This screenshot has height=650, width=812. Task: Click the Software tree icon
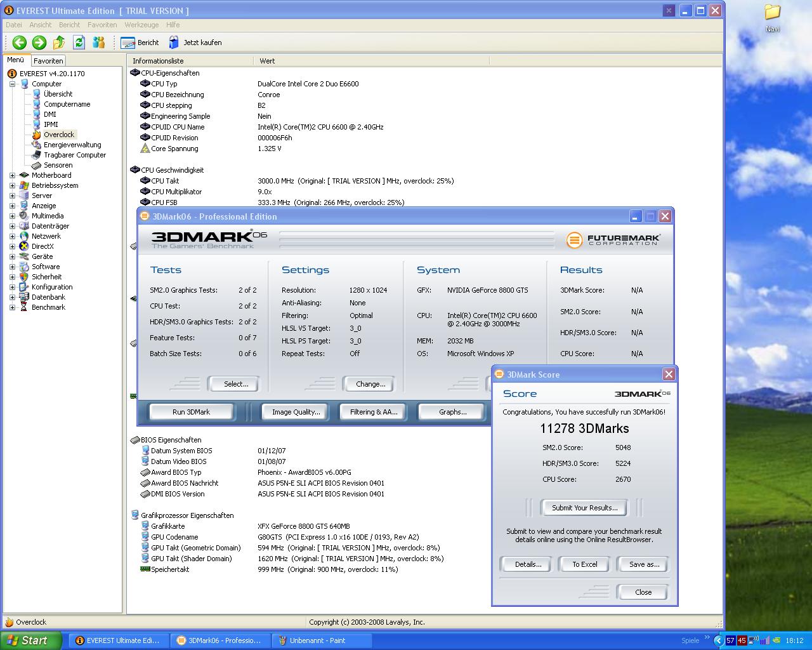[24, 267]
